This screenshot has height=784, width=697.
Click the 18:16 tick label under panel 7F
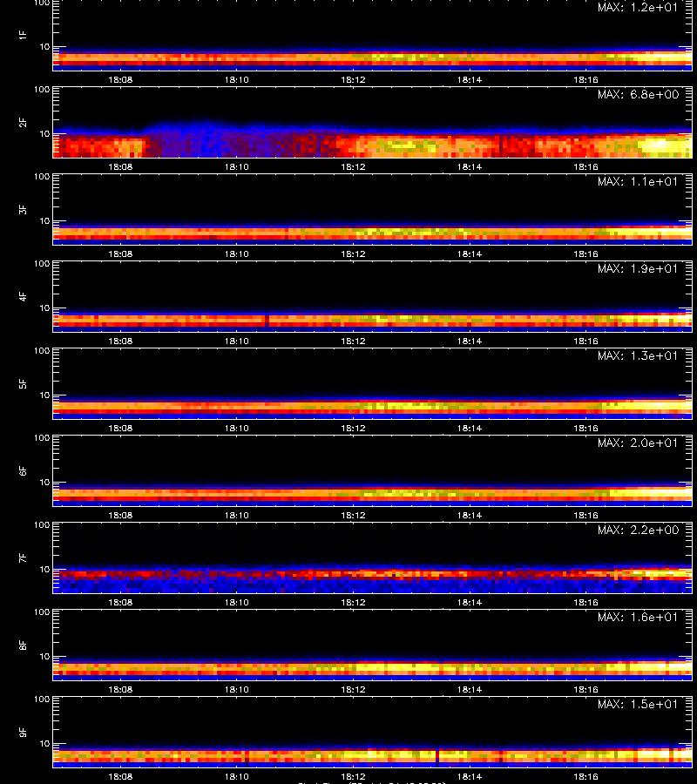click(585, 602)
